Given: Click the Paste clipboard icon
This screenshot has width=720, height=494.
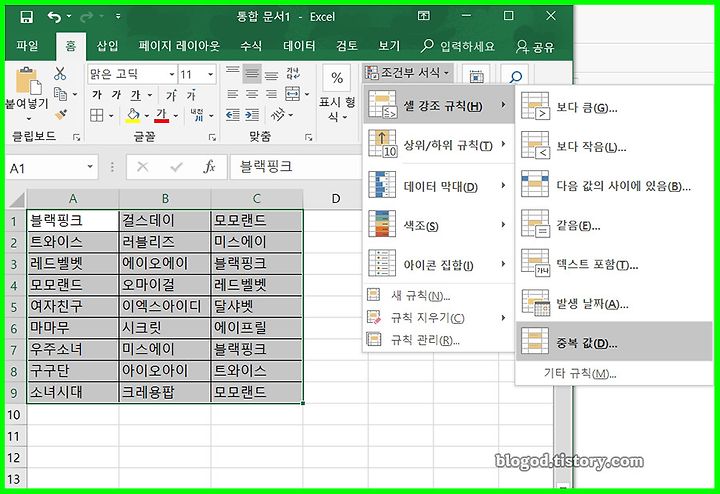Looking at the screenshot, I should click(x=28, y=81).
